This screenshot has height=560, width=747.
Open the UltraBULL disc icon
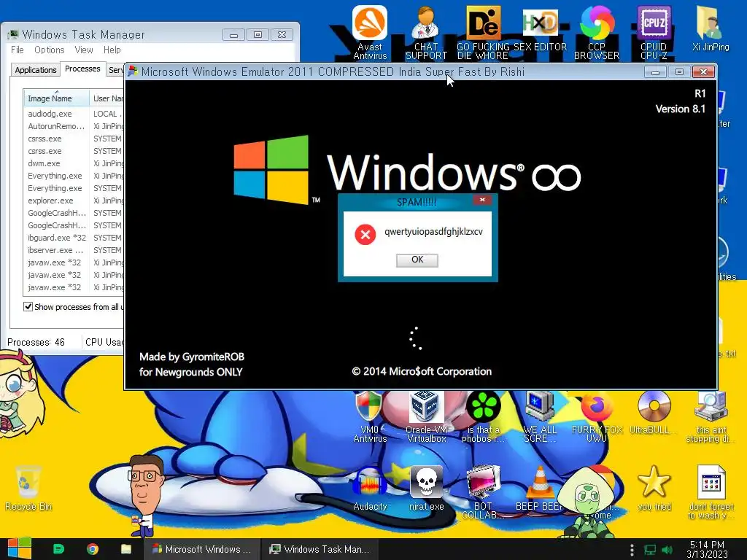(x=654, y=413)
